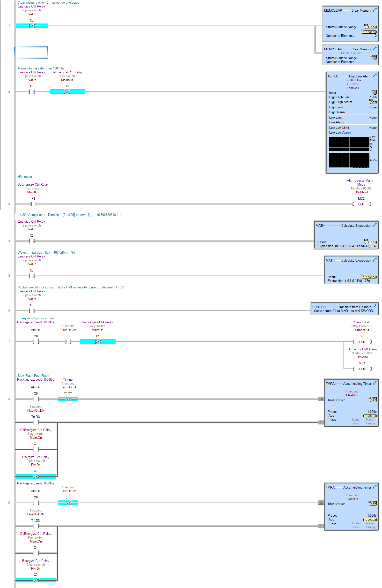Select the normally closed X0 contact on rung 1
Screen dimensions: 382x588
tap(32, 26)
